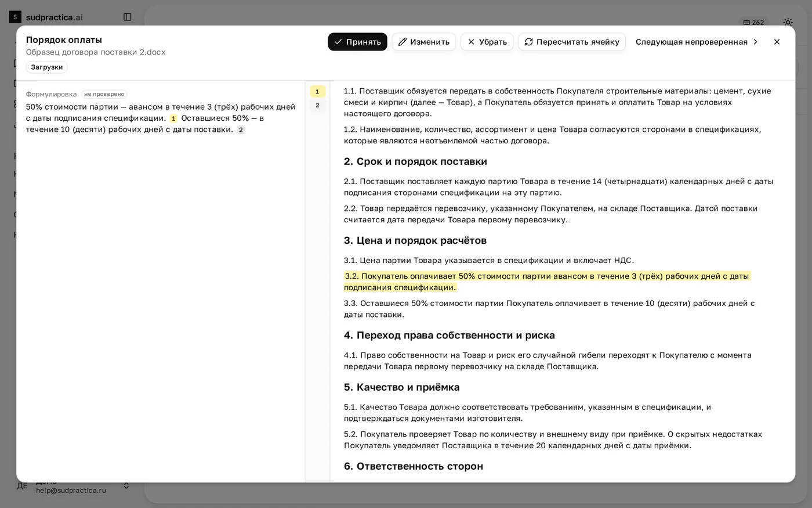Image resolution: width=812 pixels, height=508 pixels.
Task: Click heading '2. Срок и порядок поставки'
Action: (415, 161)
